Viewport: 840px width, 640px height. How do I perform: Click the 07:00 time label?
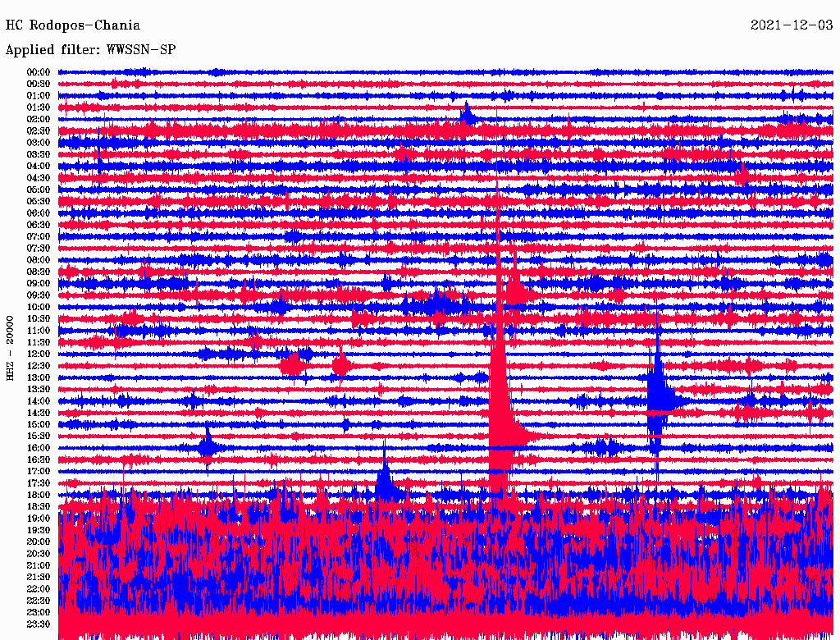(x=39, y=236)
